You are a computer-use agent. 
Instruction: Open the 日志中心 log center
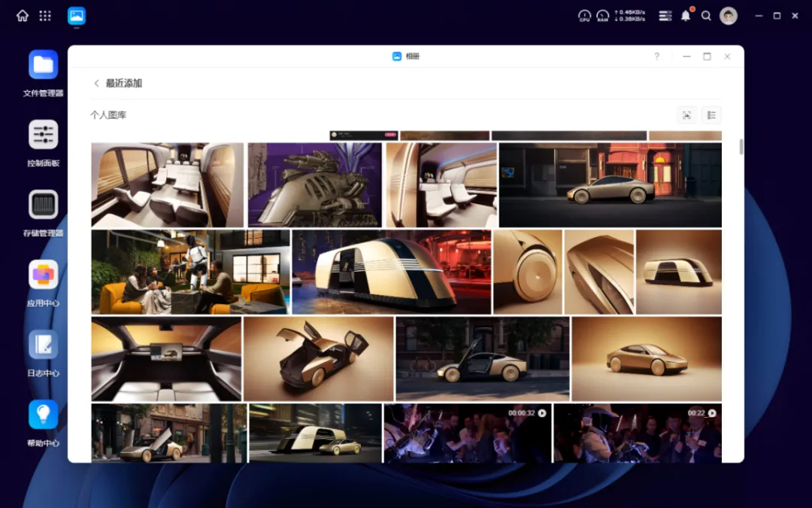tap(43, 345)
